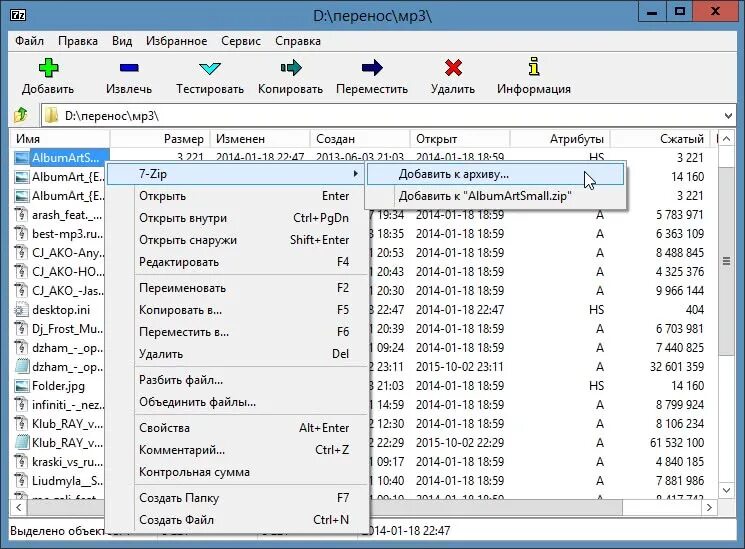The image size is (745, 549).
Task: Select Объединить файлы... in the context menu
Action: pyautogui.click(x=237, y=402)
